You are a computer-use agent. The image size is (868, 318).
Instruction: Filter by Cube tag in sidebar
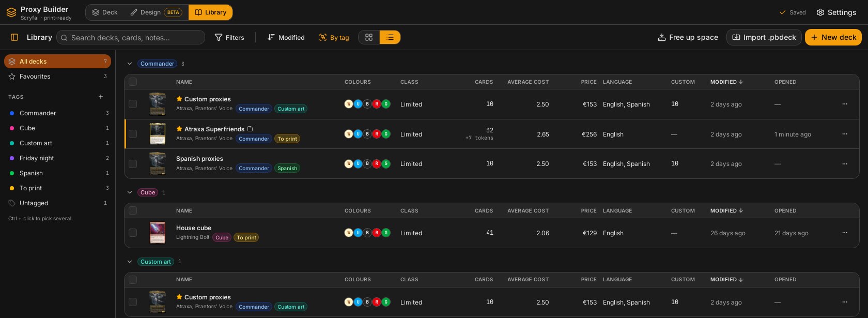[x=57, y=128]
